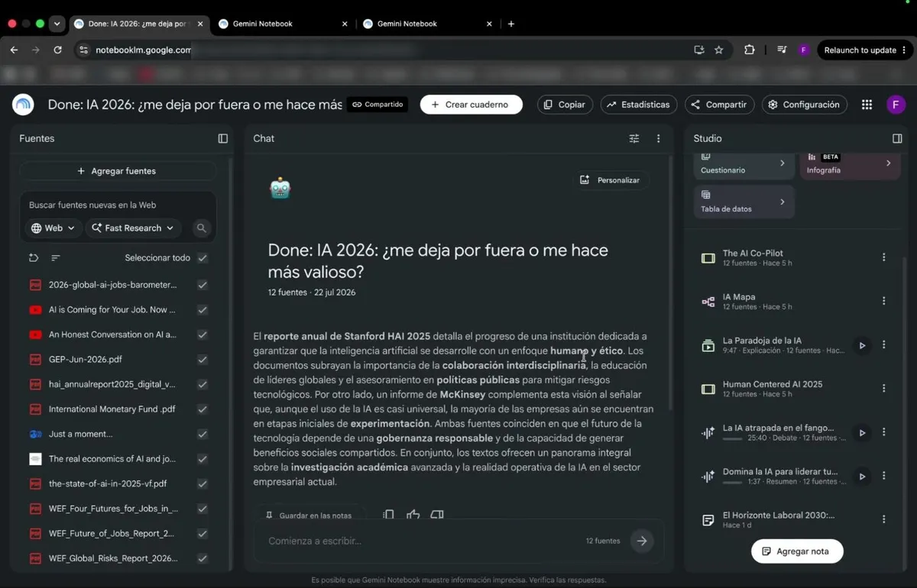The height and width of the screenshot is (588, 917).
Task: Reload the browser page
Action: tap(57, 50)
